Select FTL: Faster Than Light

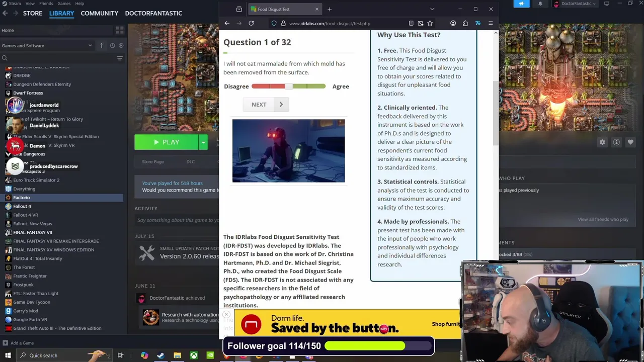point(36,293)
